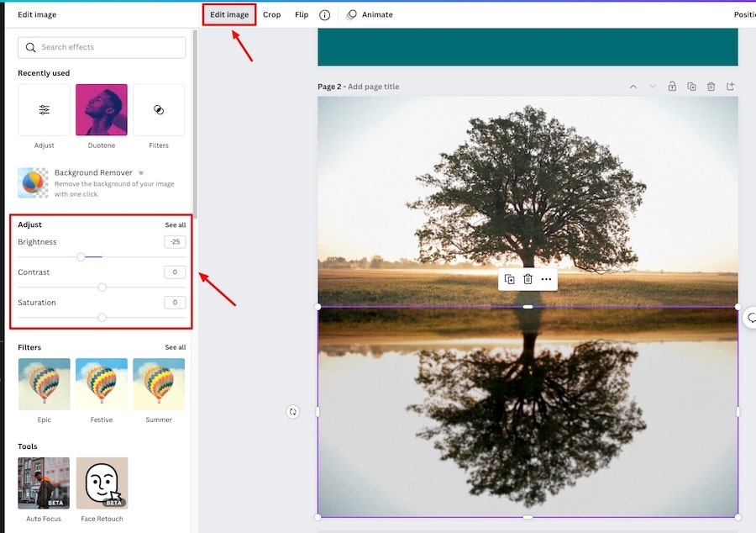Screen dimensions: 756x533
Task: Click the top-right corner selection handle
Action: 738,307
